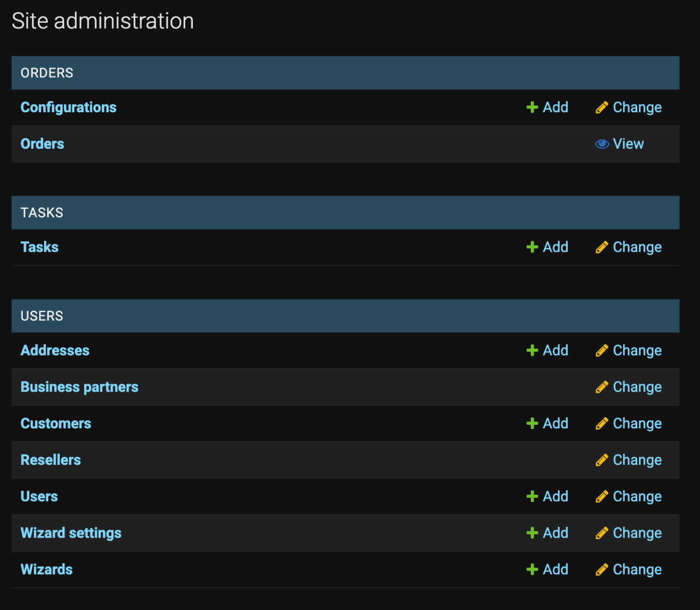
Task: Click the plus icon in Wizard settings row
Action: [532, 533]
